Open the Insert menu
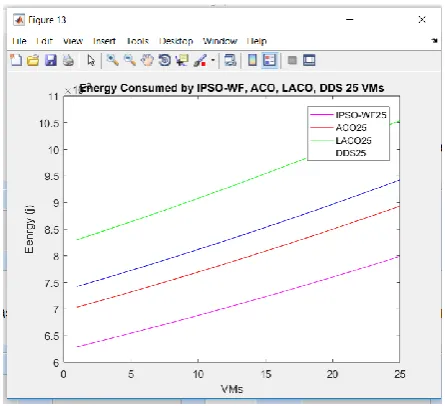Screen dimensions: 445x406 [104, 41]
